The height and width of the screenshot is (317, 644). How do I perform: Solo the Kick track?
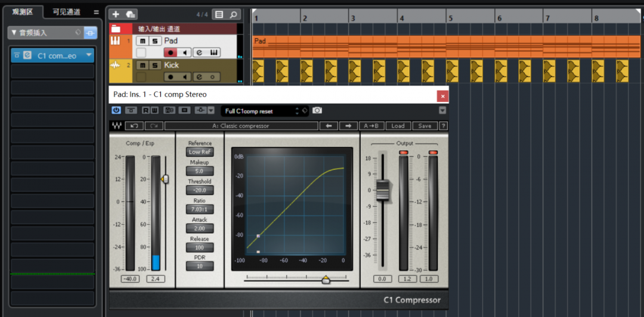click(154, 65)
